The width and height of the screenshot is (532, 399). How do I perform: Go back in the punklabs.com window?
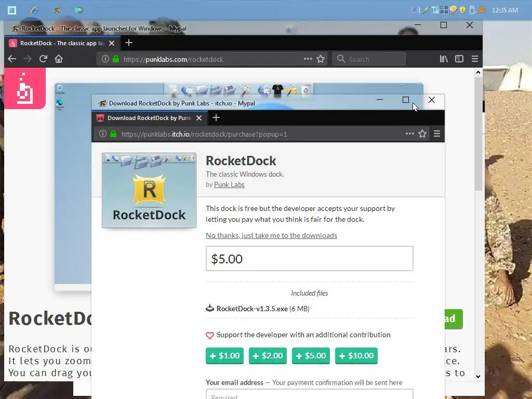pos(12,59)
